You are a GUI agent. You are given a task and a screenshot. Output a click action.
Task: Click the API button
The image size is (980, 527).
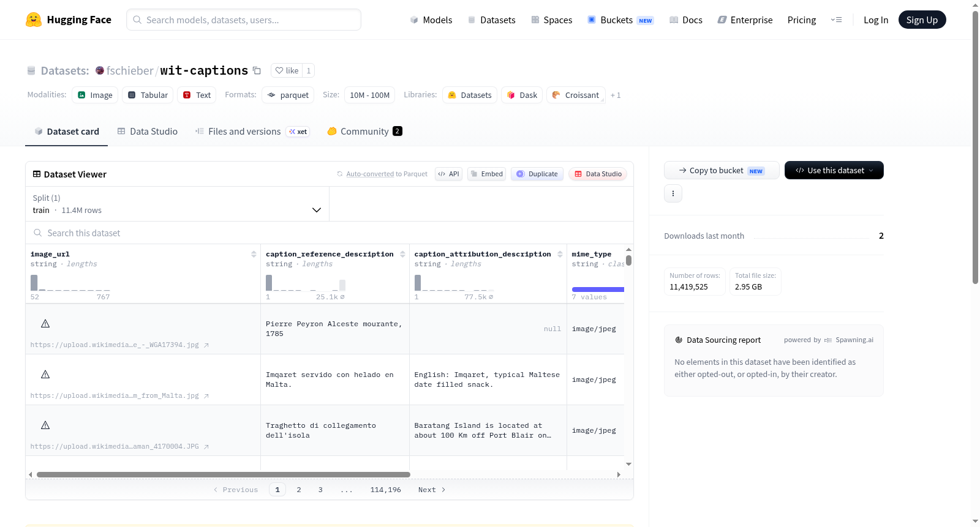(448, 174)
